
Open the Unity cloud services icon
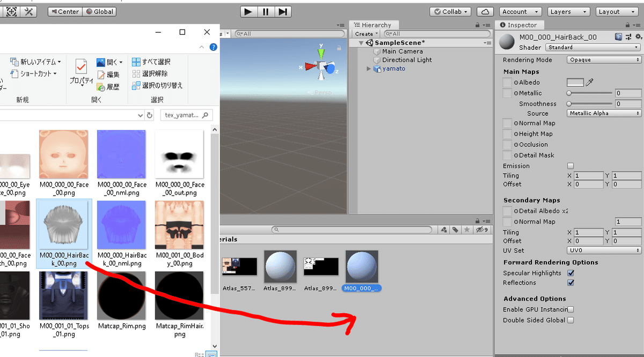[485, 11]
